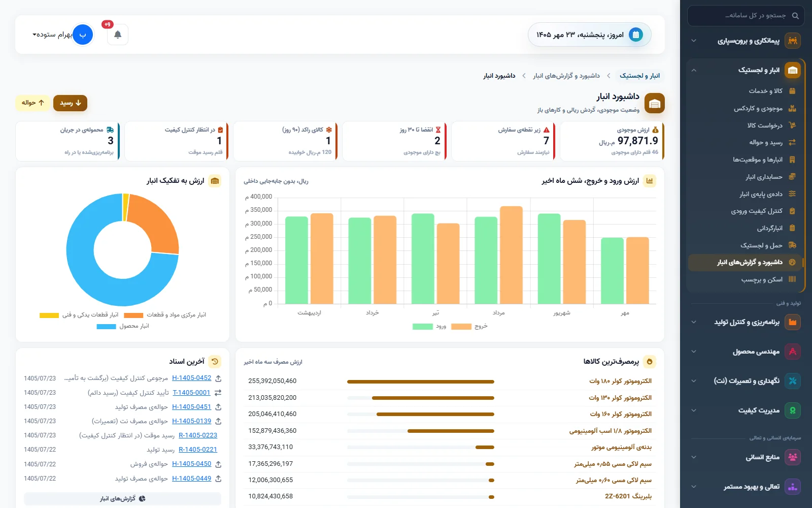Toggle خروج series in bar chart legend
Viewport: 812px width, 508px height.
click(469, 326)
